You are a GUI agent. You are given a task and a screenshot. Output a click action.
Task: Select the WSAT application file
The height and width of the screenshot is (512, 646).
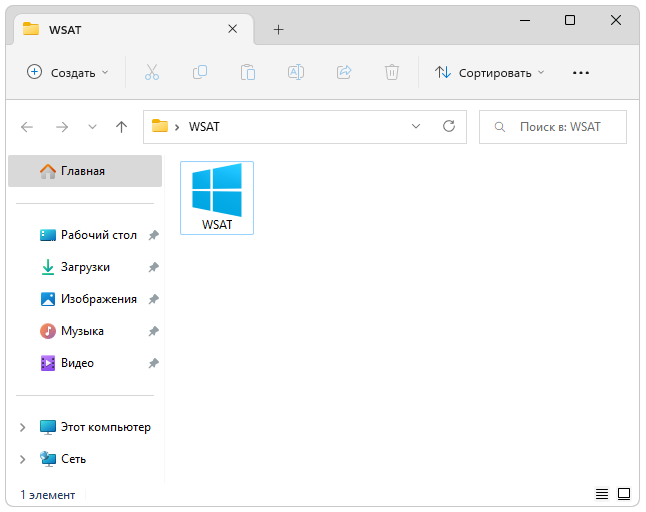click(217, 198)
